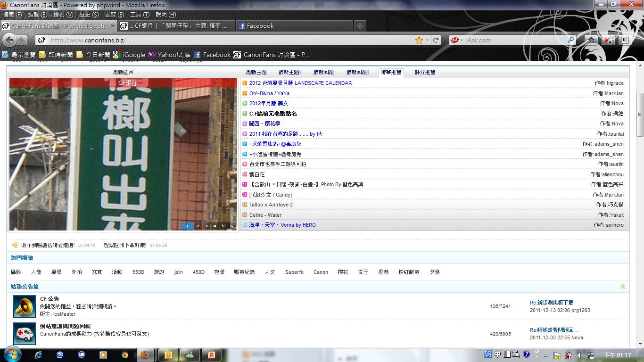The width and height of the screenshot is (644, 362).
Task: Reload the page with the refresh icon
Action: click(x=436, y=40)
